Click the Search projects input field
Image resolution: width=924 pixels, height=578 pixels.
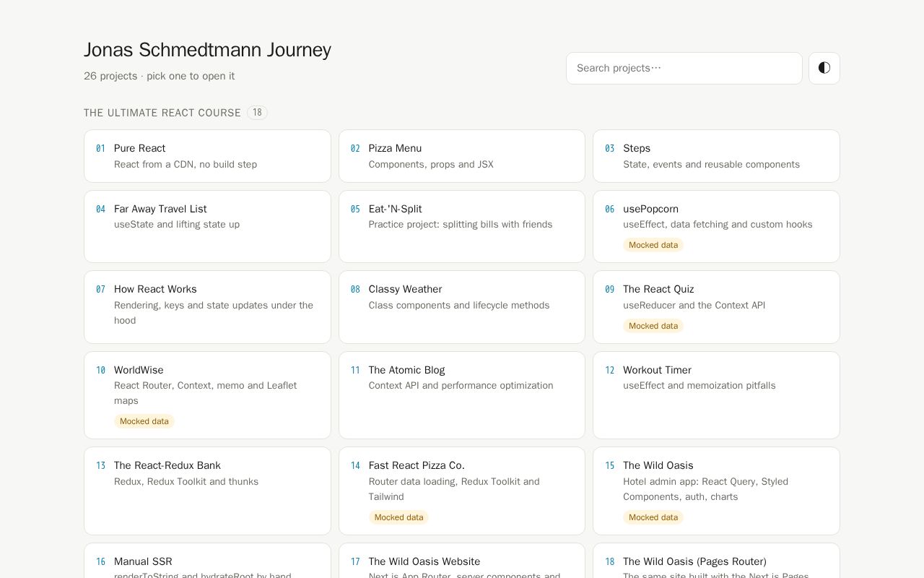tap(684, 68)
